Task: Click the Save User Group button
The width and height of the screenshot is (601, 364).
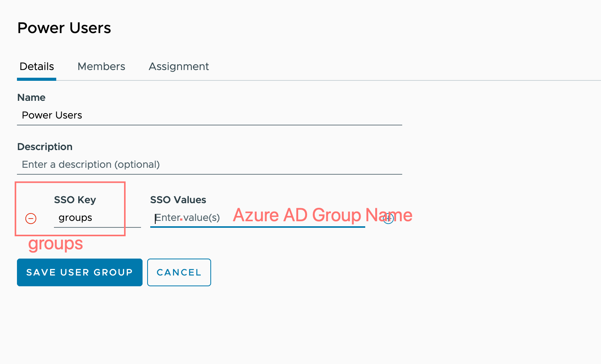Action: [x=80, y=272]
